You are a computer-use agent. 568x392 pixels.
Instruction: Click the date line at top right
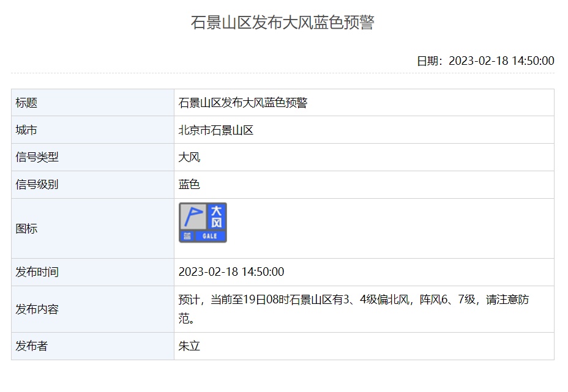tap(485, 61)
